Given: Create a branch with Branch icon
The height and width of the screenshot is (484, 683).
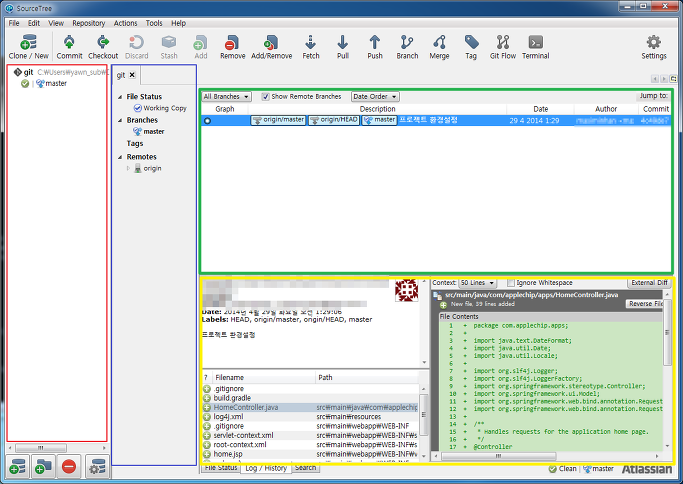Looking at the screenshot, I should [407, 47].
